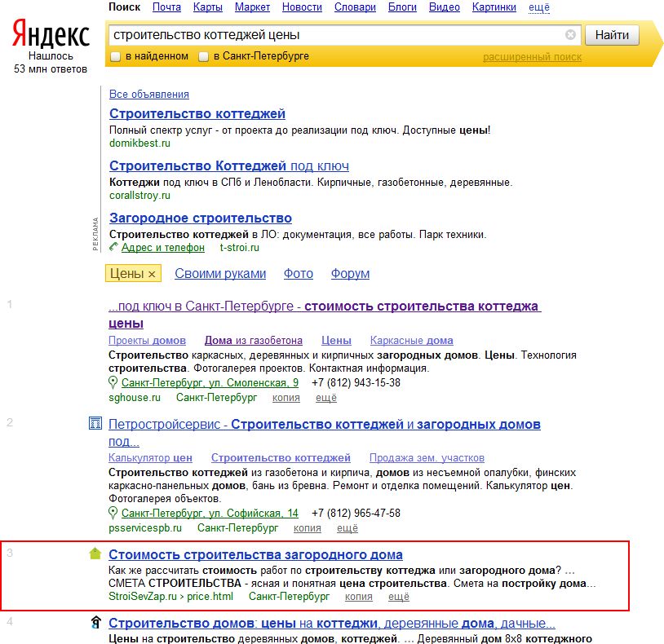Image resolution: width=664 pixels, height=644 pixels.
Task: Check the 'в найденном' checkbox
Action: (115, 56)
